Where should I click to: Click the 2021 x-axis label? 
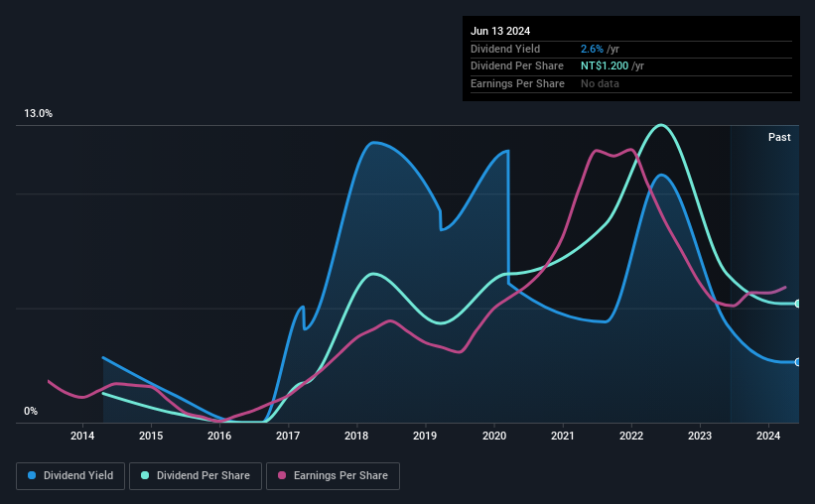click(x=563, y=436)
